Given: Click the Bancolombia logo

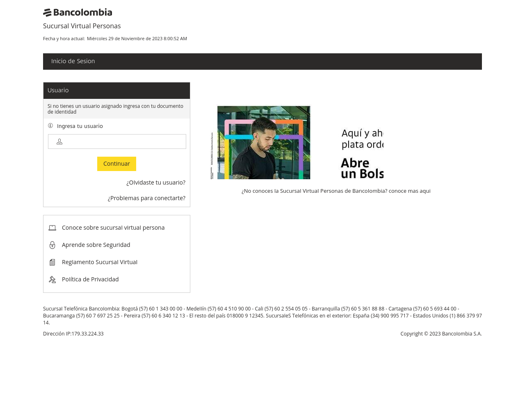Looking at the screenshot, I should (78, 13).
